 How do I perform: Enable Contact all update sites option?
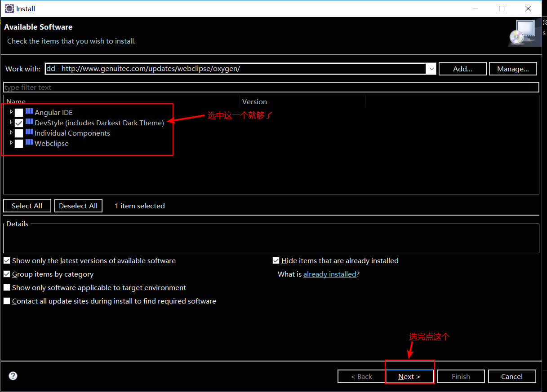(7, 301)
